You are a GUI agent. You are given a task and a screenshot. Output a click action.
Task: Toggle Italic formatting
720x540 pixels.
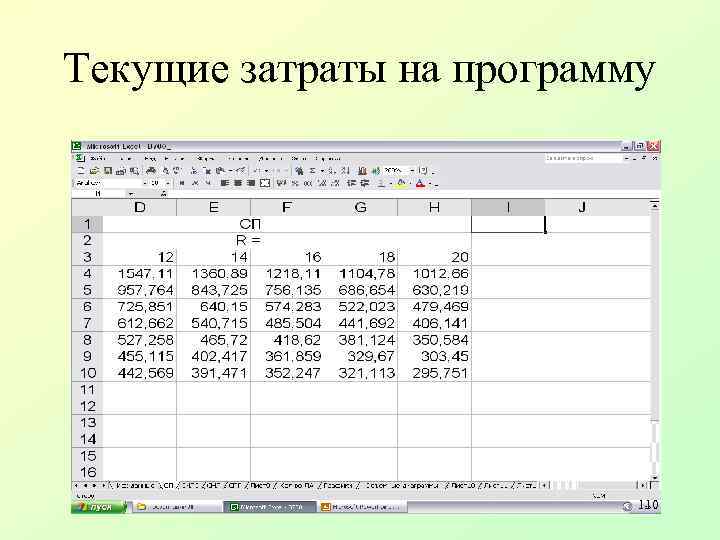(195, 183)
